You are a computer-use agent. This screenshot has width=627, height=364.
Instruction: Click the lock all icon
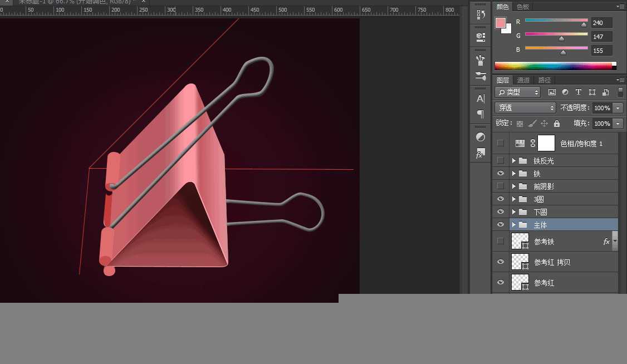tap(556, 124)
